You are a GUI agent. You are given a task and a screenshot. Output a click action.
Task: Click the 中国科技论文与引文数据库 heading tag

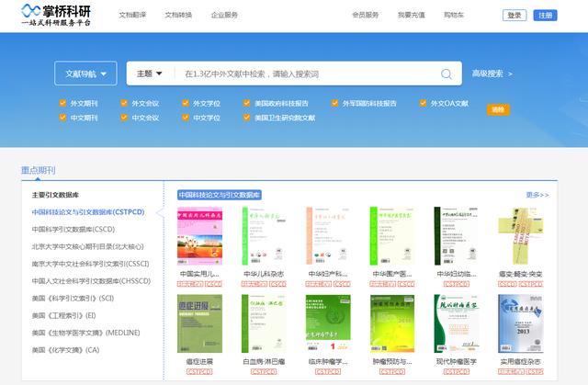click(220, 195)
